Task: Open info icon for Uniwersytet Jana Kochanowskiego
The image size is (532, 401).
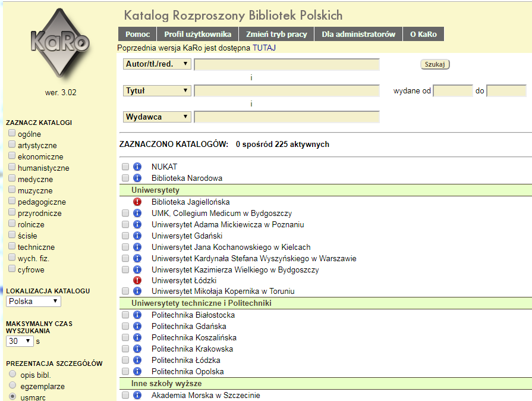Action: click(137, 247)
